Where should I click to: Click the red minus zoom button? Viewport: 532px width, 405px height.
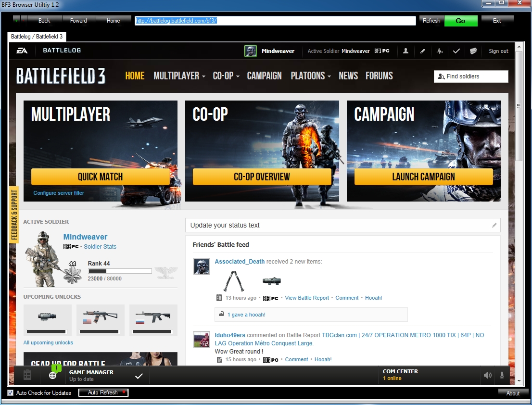coord(24,21)
